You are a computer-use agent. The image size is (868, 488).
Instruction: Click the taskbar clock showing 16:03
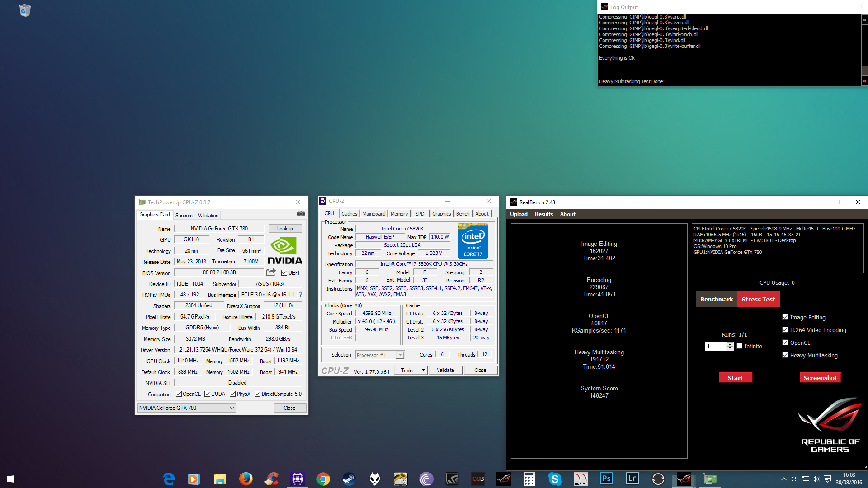coord(849,479)
